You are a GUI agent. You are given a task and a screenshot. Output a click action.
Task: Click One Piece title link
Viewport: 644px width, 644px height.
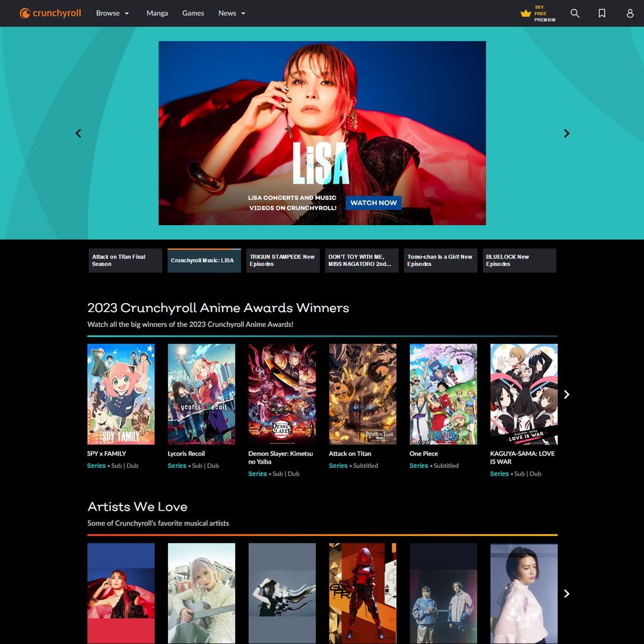coord(423,453)
